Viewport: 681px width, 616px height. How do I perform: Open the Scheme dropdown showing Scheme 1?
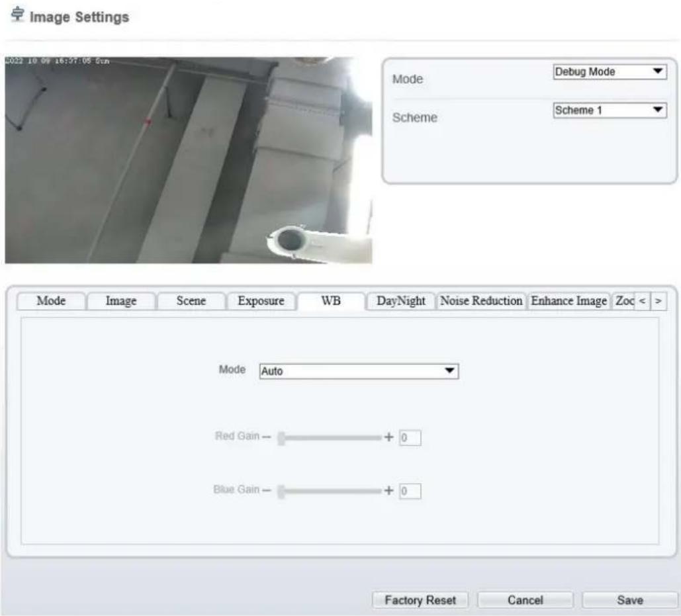pos(610,110)
